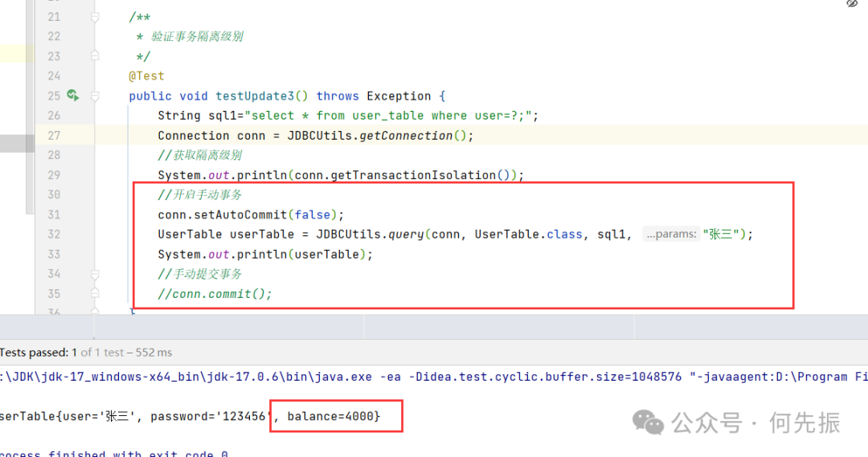Click the fold end marker on line 23
The image size is (868, 457).
[95, 56]
